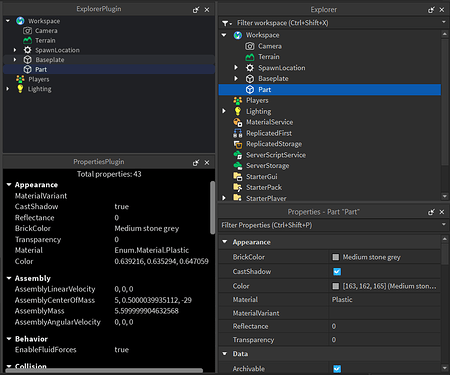Click the Lighting bulb icon in Explorer panel
This screenshot has width=450, height=375.
pos(238,111)
